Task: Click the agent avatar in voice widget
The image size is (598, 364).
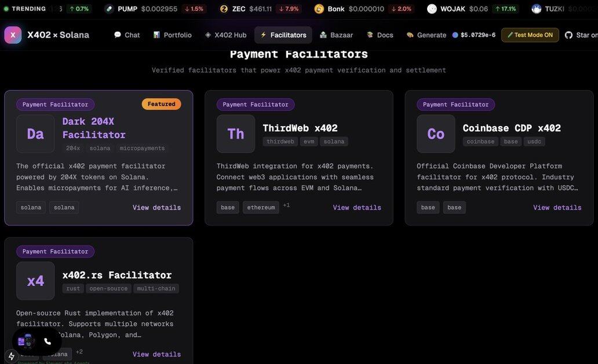Action: click(25, 341)
